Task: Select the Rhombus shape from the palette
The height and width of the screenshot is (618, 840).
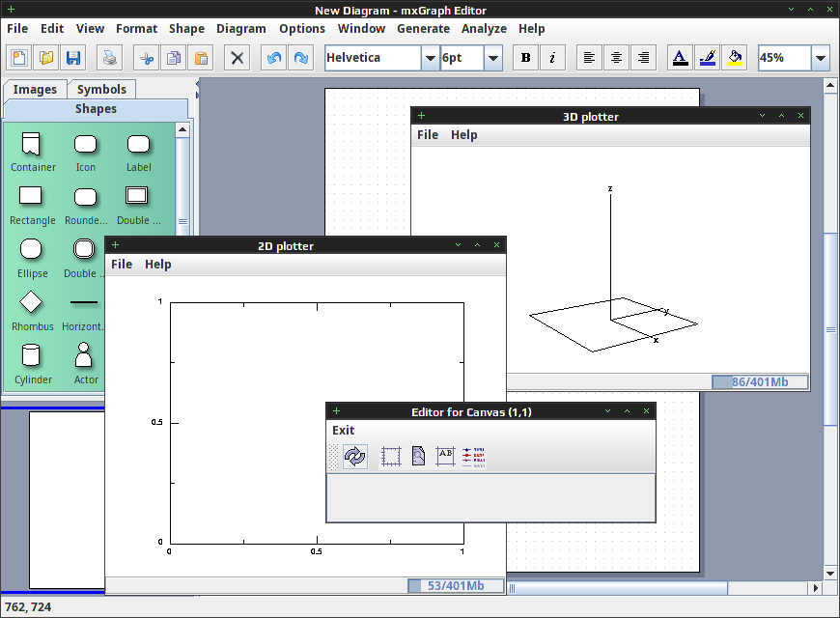Action: click(31, 303)
